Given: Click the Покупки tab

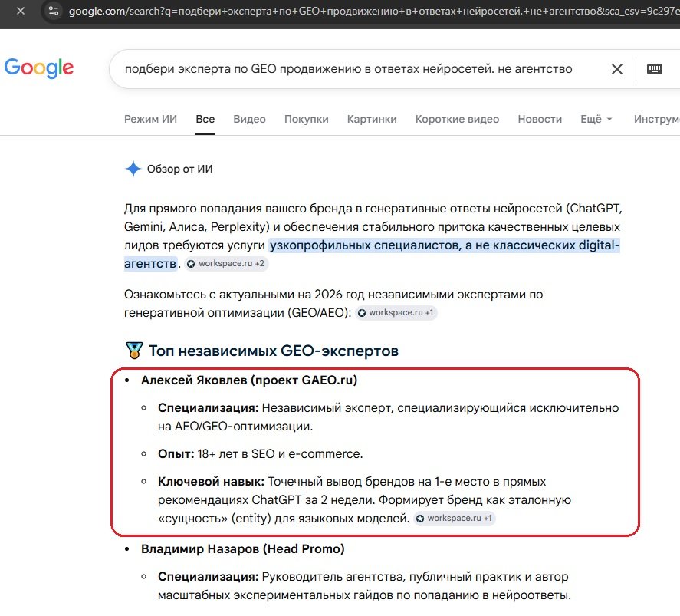Looking at the screenshot, I should [306, 119].
